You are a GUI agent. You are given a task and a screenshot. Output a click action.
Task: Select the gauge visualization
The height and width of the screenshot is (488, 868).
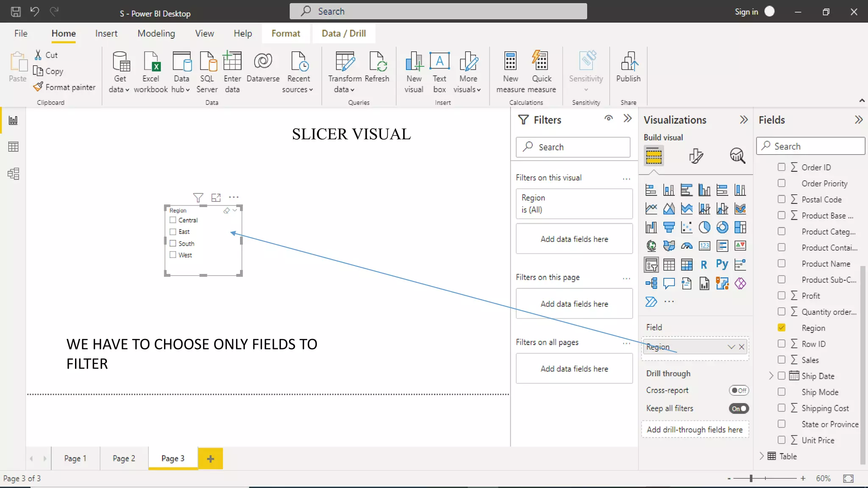click(x=687, y=246)
